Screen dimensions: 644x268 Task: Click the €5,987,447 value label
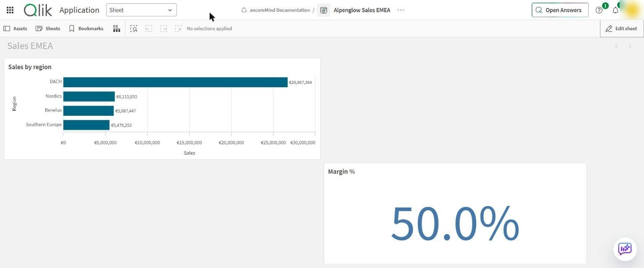tap(126, 111)
